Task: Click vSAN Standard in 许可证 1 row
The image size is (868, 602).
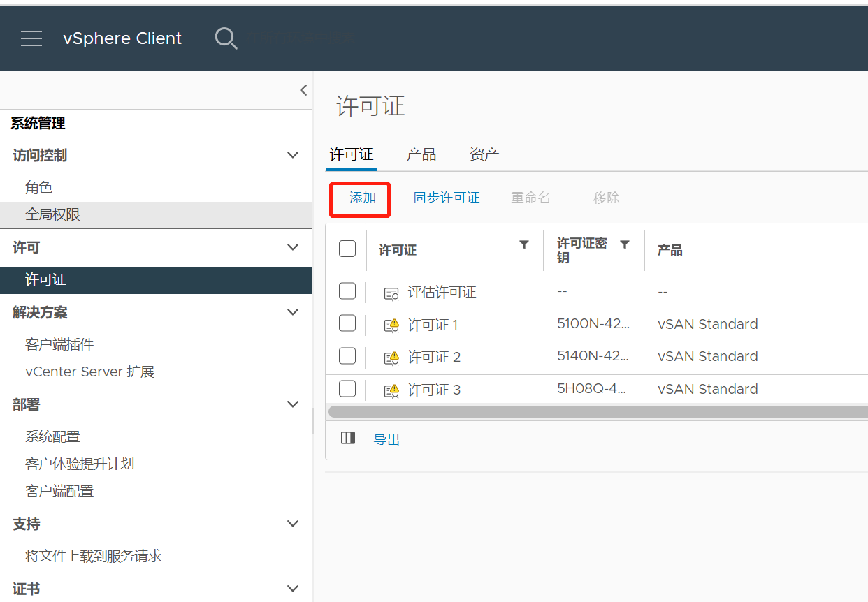Action: pos(708,324)
